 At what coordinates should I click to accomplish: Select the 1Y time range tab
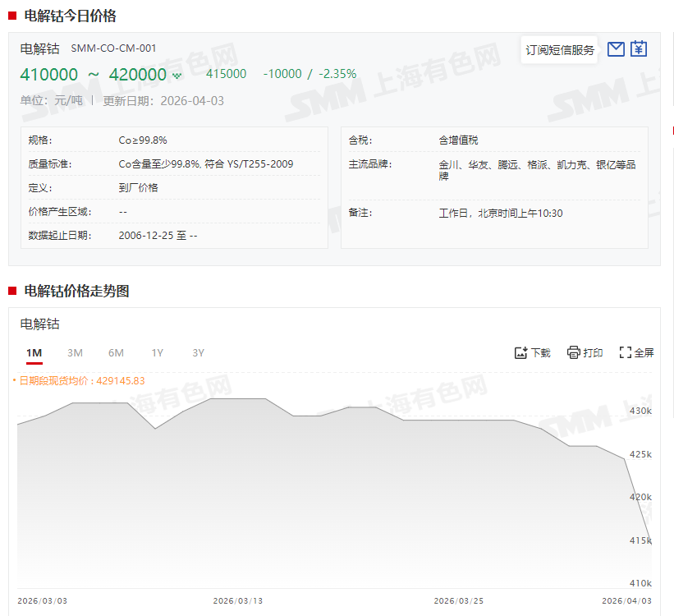pyautogui.click(x=157, y=352)
